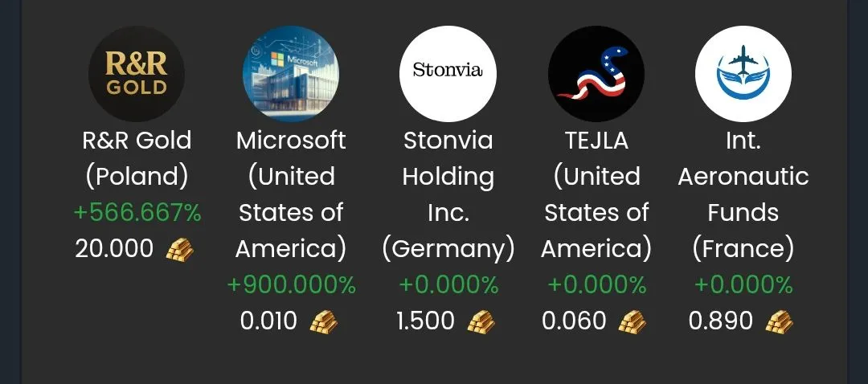The height and width of the screenshot is (384, 868).
Task: Open the Stonvia round logo
Action: point(448,74)
